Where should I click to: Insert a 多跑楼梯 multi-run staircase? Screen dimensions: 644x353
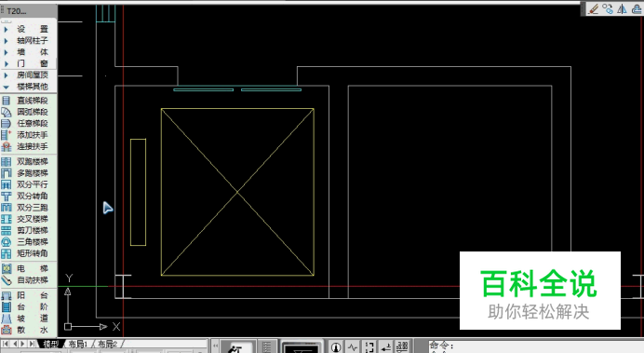coord(25,173)
